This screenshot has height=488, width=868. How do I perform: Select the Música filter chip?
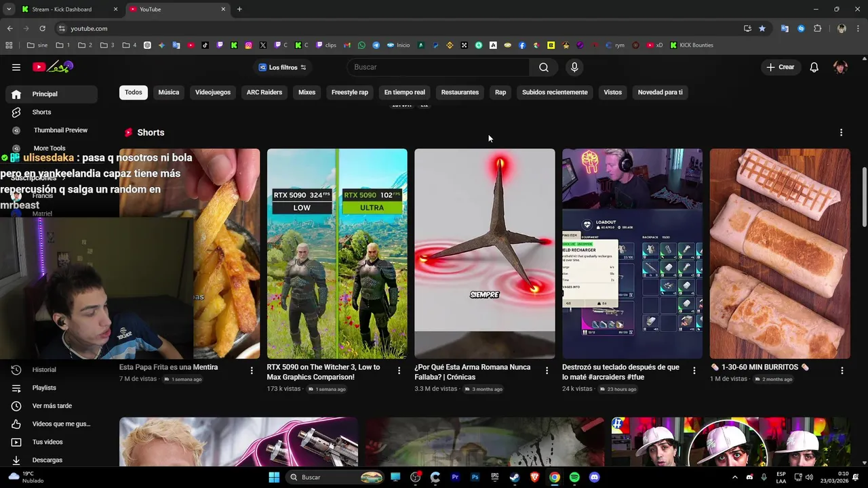pyautogui.click(x=169, y=92)
